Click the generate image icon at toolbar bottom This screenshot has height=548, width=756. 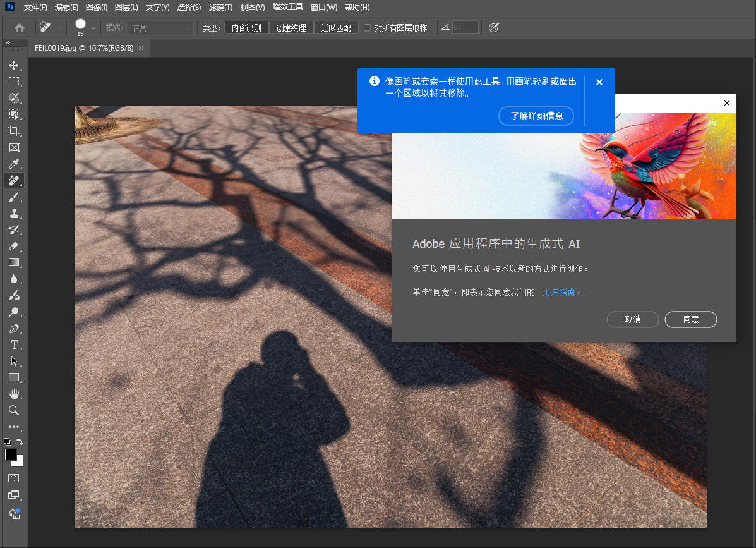[15, 513]
